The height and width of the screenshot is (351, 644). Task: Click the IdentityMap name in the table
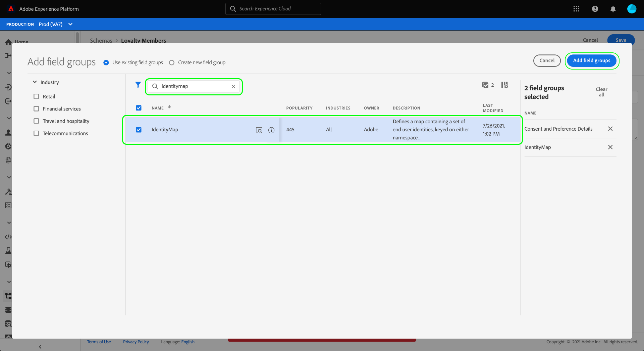point(165,130)
